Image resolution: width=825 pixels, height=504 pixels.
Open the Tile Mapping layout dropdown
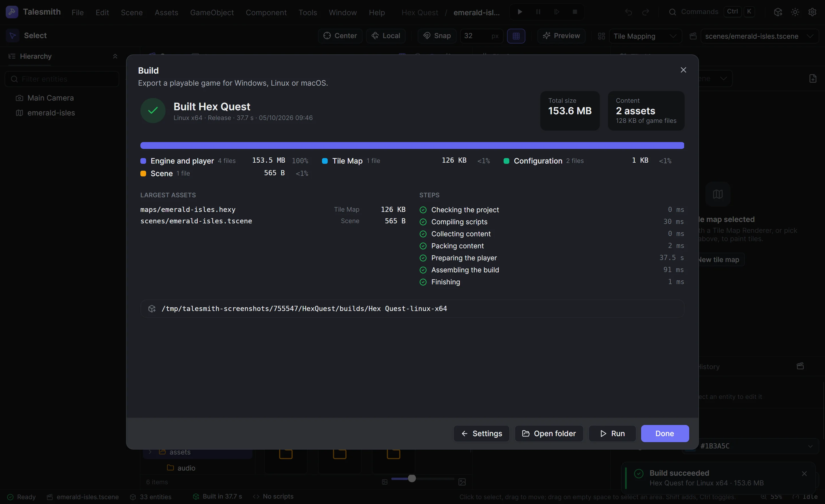click(645, 36)
